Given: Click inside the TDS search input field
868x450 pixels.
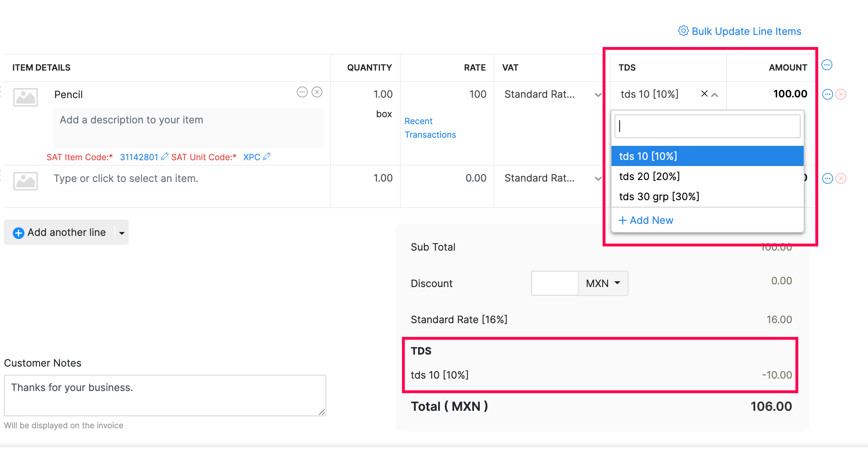Looking at the screenshot, I should (x=707, y=126).
